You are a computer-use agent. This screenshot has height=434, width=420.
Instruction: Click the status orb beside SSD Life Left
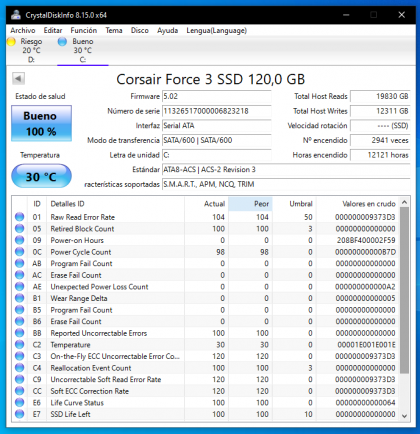(x=20, y=414)
